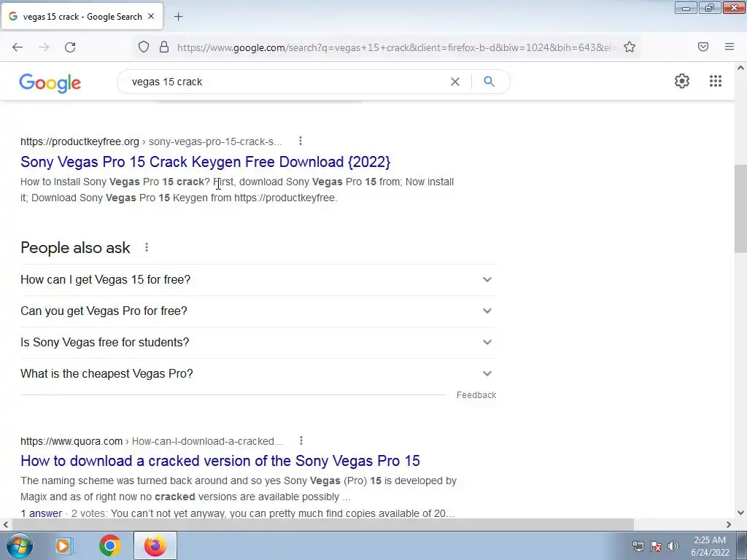This screenshot has width=747, height=560.
Task: Run search with the magnifier icon
Action: (489, 82)
